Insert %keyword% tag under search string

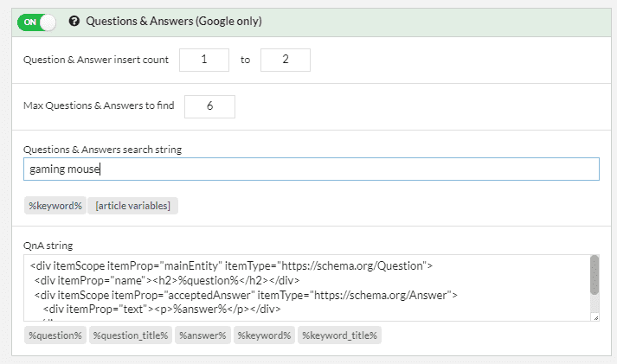pyautogui.click(x=55, y=206)
